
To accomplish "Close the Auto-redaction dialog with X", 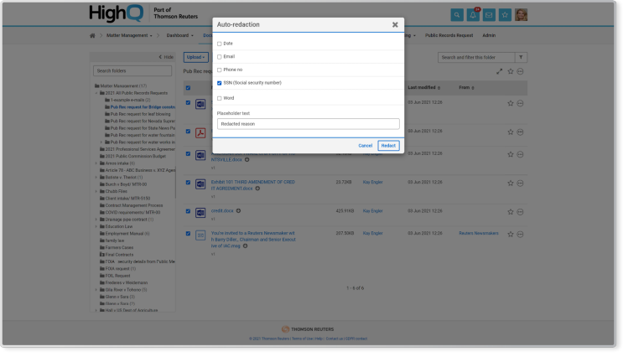I will pos(395,25).
